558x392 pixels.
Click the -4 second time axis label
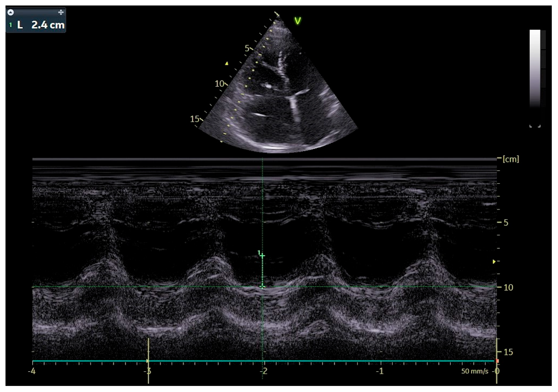(x=32, y=371)
